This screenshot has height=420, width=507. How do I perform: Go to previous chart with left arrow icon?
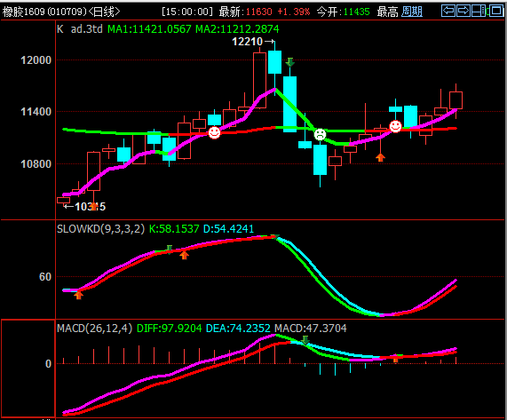coord(448,11)
